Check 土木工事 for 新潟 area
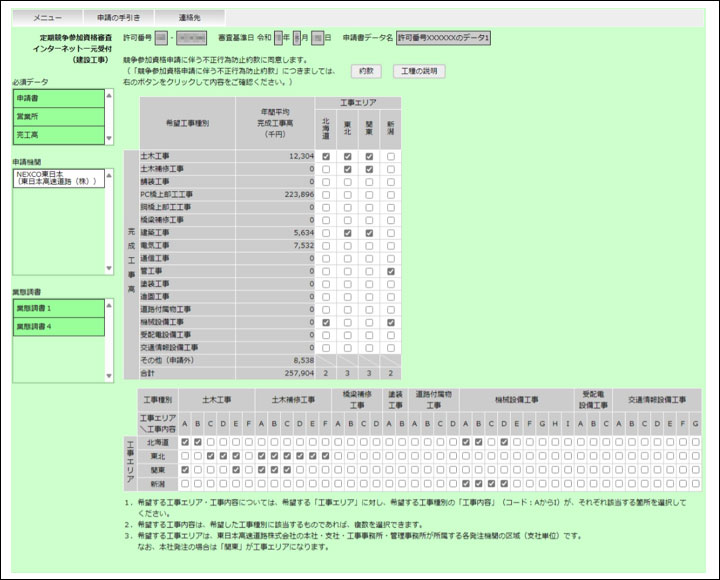This screenshot has width=720, height=580. pyautogui.click(x=391, y=157)
